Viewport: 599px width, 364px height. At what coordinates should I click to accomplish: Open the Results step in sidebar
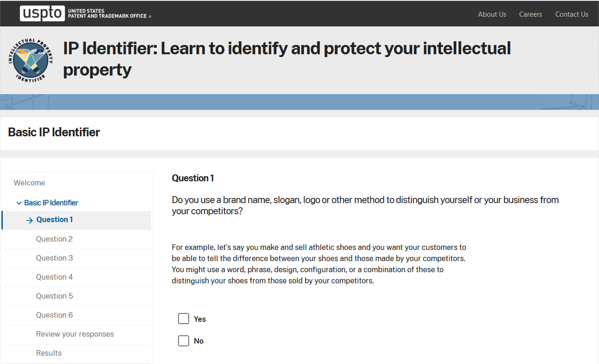click(x=49, y=353)
